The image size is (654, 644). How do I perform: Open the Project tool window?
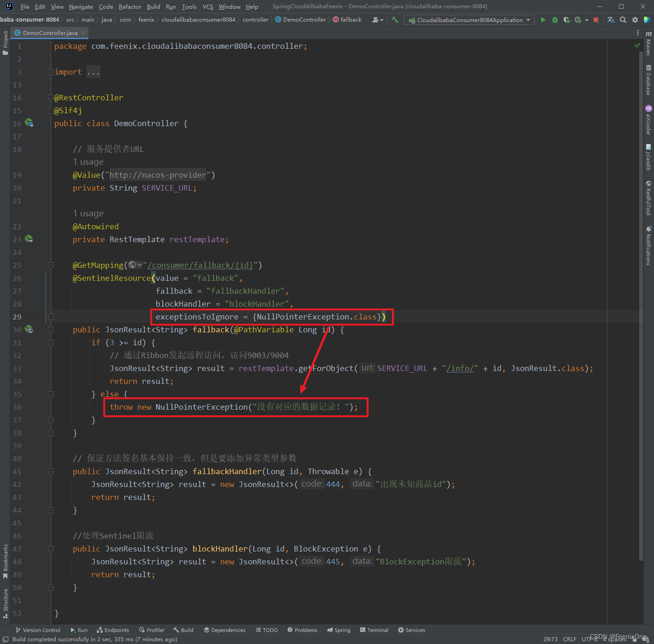pos(5,43)
